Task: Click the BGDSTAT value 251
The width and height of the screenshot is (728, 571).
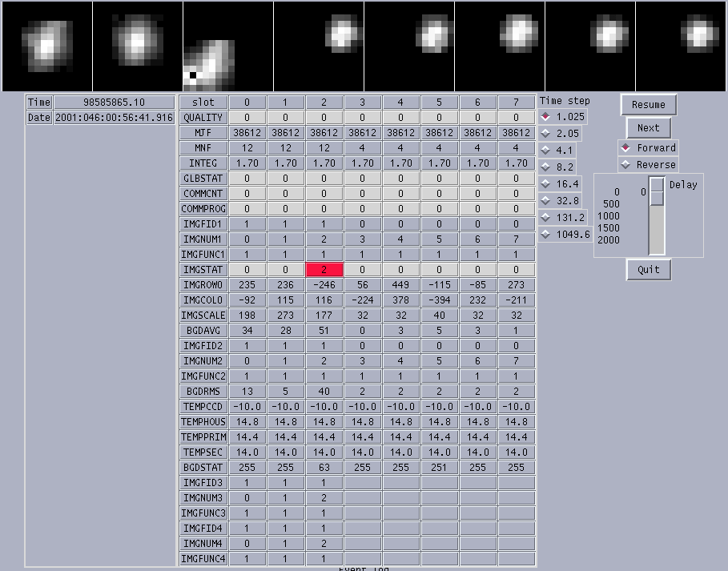Action: point(439,468)
